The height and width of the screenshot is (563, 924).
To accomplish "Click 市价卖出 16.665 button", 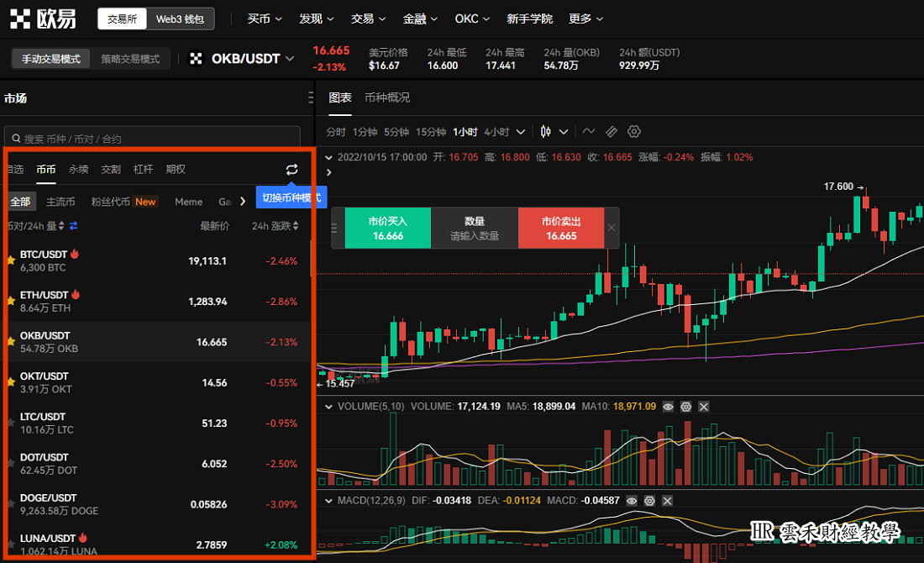I will tap(561, 229).
